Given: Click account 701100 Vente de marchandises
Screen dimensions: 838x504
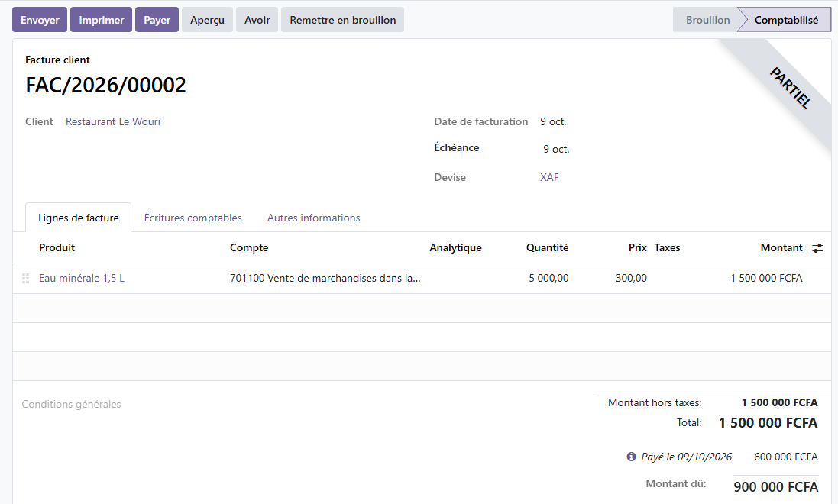Looking at the screenshot, I should coord(325,279).
